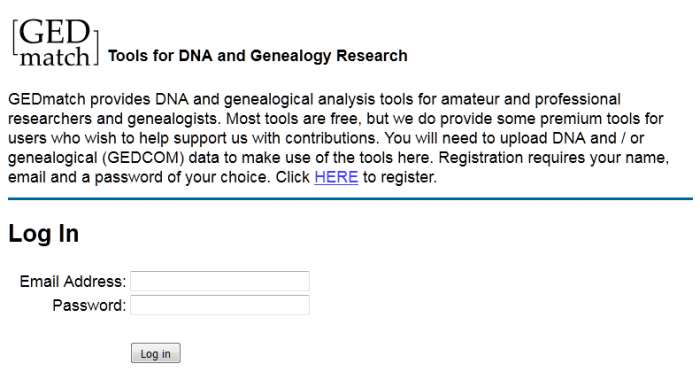
Task: Click the HERE link to register
Action: 336,177
